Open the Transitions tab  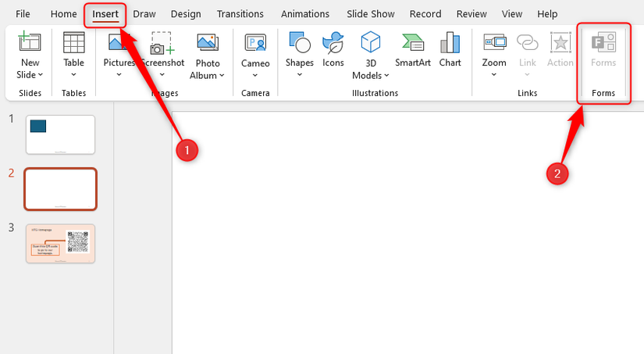point(240,14)
